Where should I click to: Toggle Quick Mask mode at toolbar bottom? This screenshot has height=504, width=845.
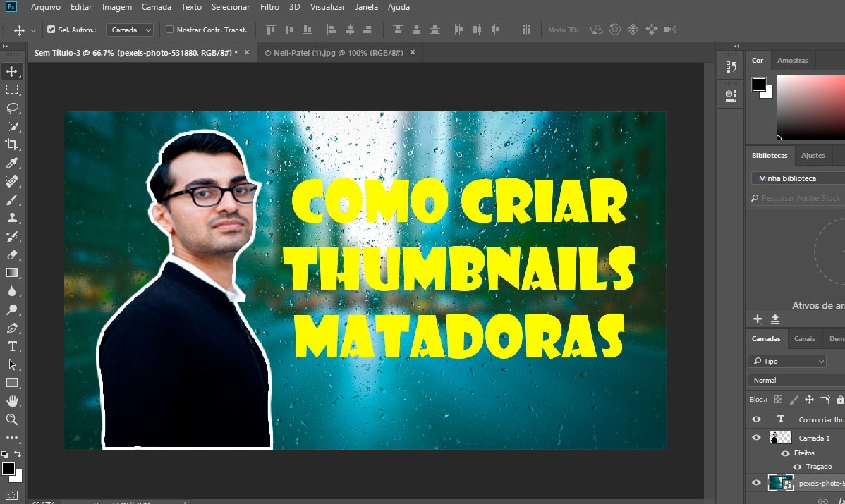coord(12,495)
